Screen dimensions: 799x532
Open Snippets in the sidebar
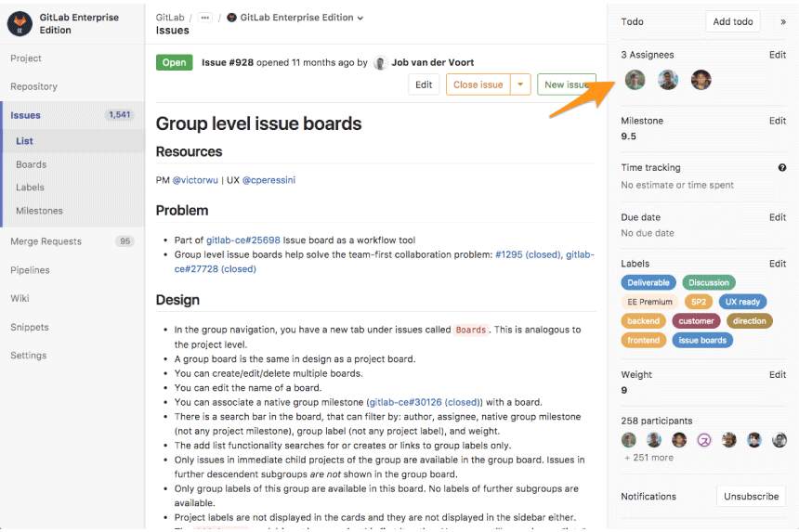point(30,328)
